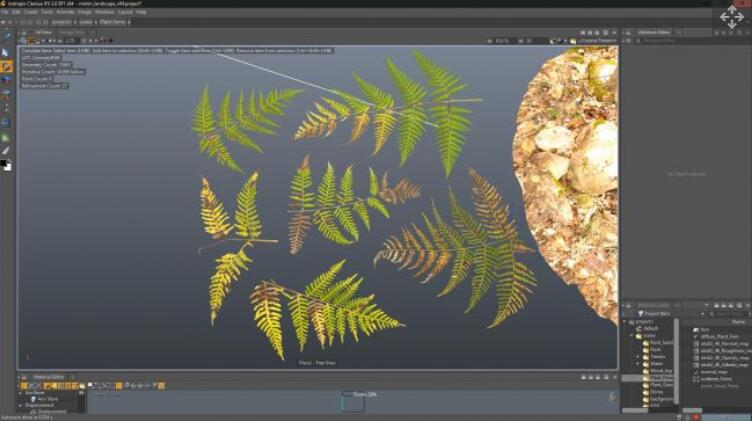Click the pencil icon in left toolbar

(6, 150)
